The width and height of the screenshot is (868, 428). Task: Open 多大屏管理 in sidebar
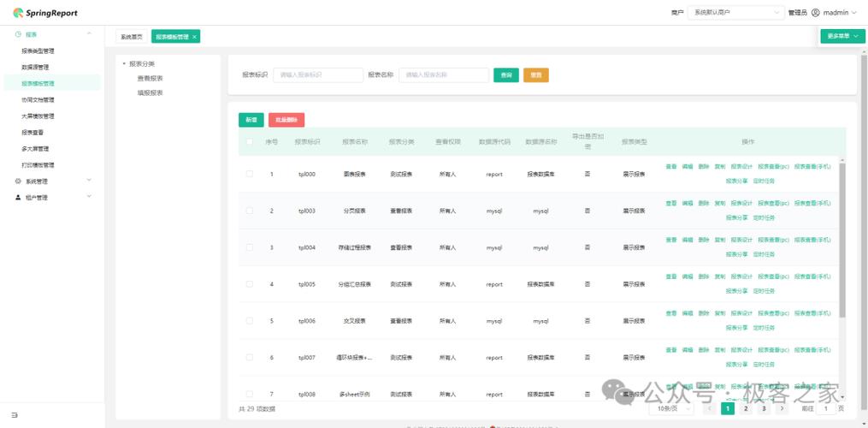coord(35,149)
